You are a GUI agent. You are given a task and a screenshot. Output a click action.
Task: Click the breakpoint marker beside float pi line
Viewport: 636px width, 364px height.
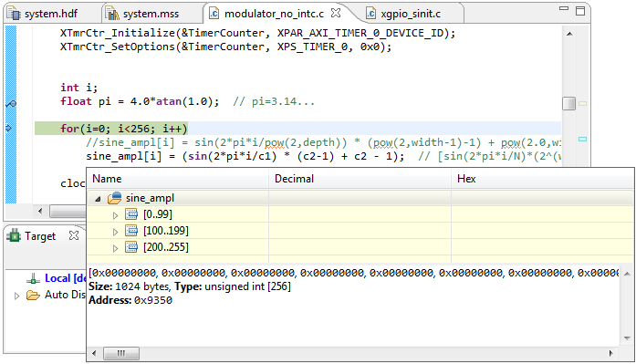pos(11,104)
